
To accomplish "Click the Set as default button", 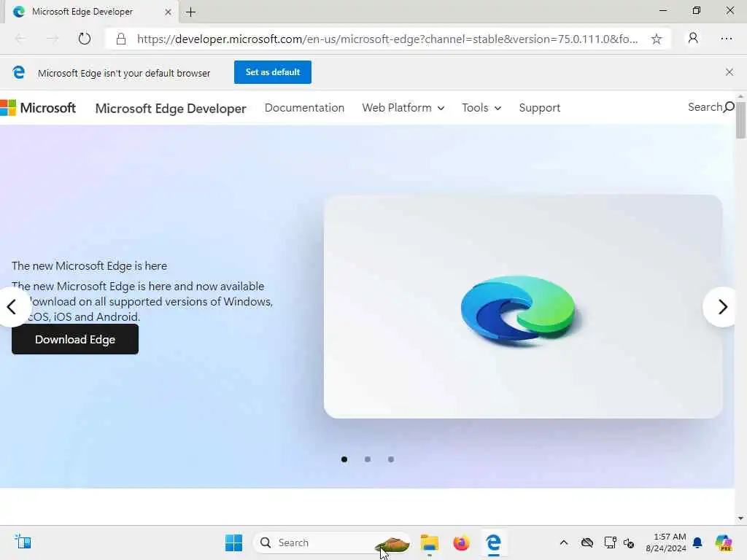I will click(273, 72).
